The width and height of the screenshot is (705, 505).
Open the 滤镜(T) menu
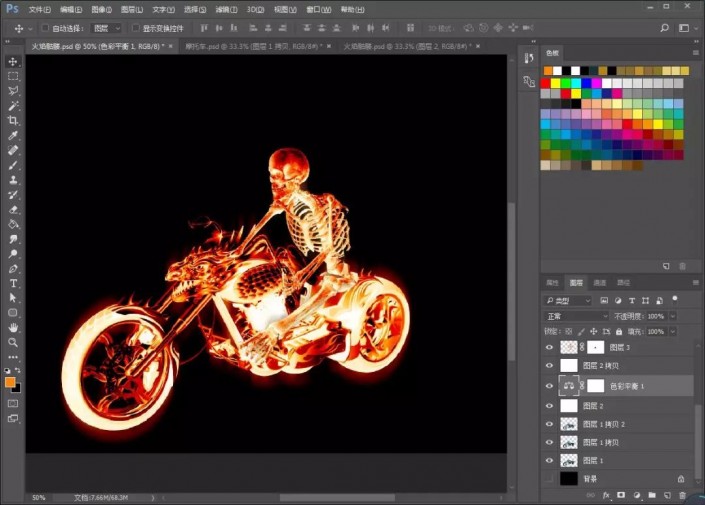226,9
